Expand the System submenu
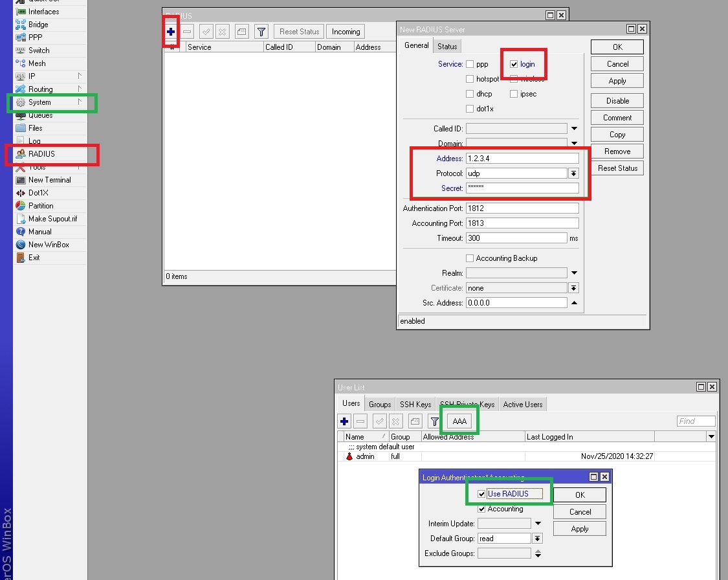This screenshot has width=728, height=580. pos(80,102)
